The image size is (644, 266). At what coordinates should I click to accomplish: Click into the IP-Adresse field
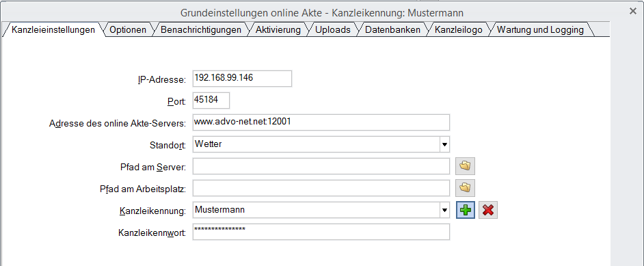(x=242, y=79)
